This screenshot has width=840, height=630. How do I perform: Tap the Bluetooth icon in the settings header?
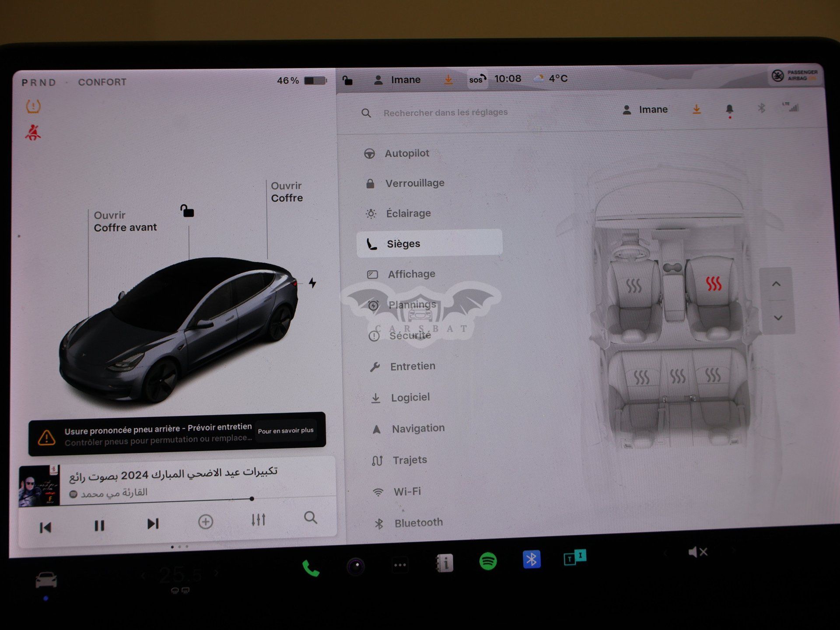(761, 108)
